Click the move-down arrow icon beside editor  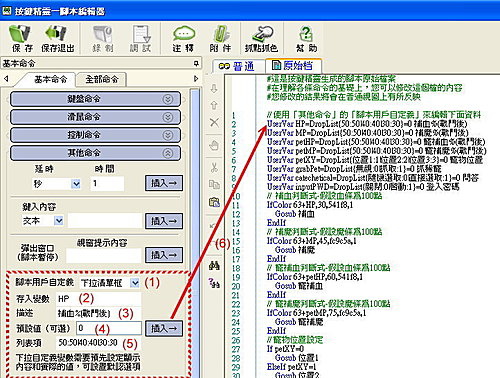coord(214,89)
